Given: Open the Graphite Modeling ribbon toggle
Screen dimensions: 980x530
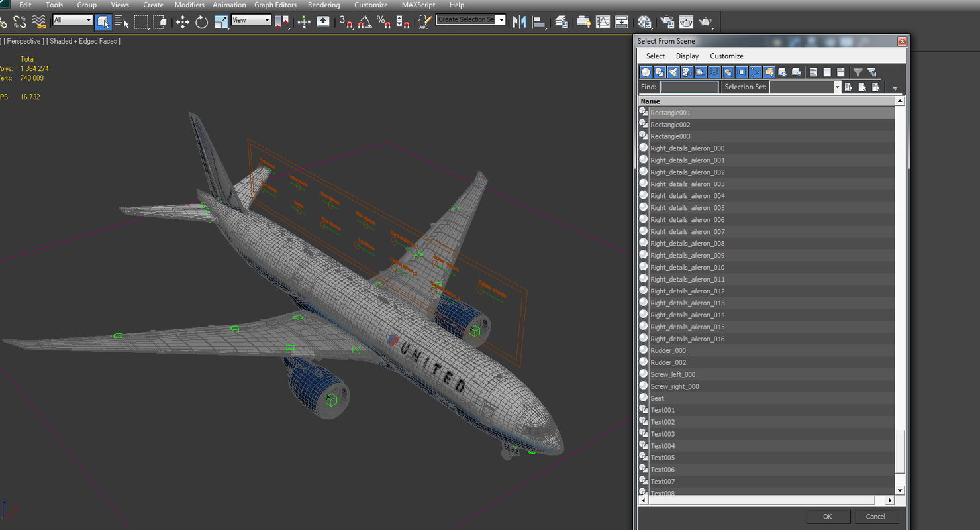Looking at the screenshot, I should (x=584, y=22).
